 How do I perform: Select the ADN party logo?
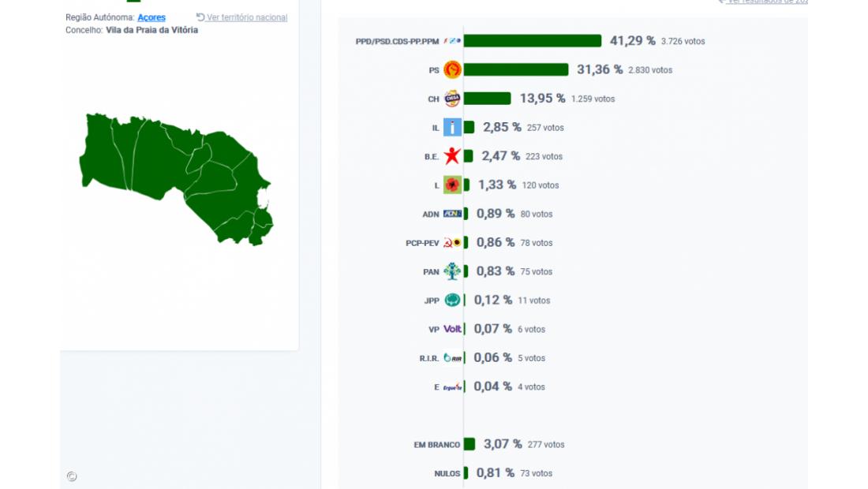coord(452,214)
